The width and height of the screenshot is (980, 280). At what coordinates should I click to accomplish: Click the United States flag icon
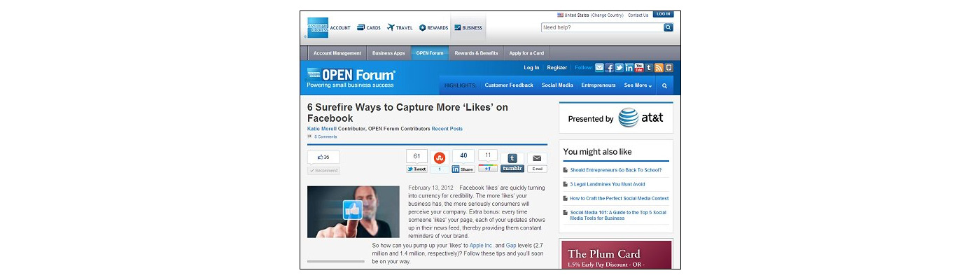(560, 15)
